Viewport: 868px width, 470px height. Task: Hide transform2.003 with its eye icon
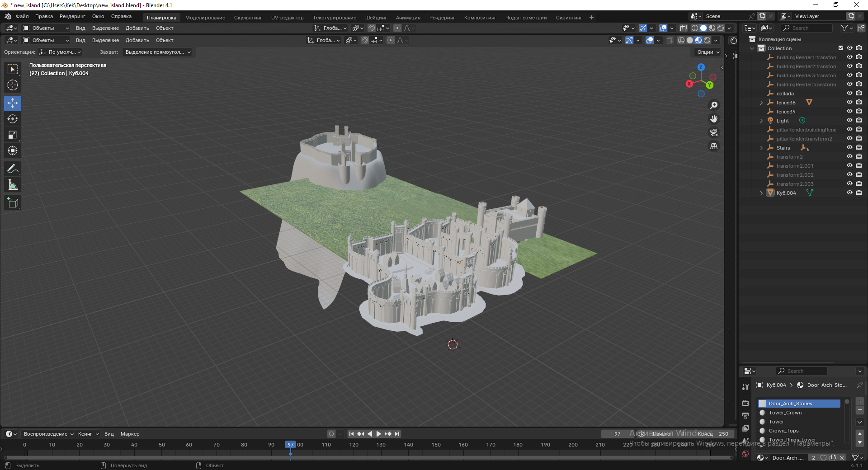[x=849, y=183]
